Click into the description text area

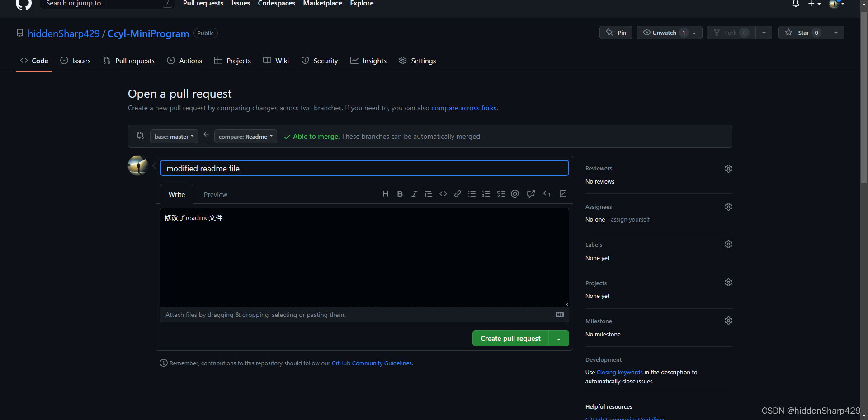tap(364, 257)
